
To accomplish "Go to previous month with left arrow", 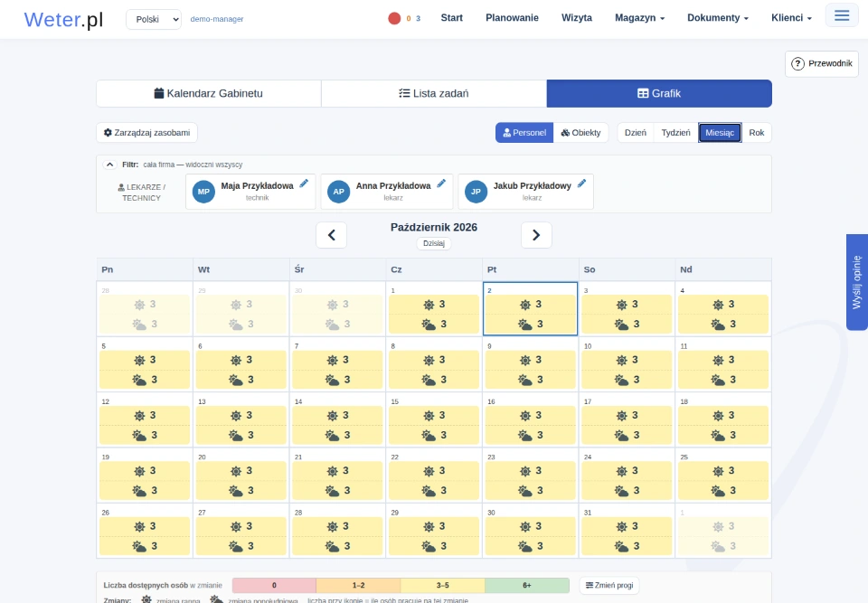I will [332, 235].
